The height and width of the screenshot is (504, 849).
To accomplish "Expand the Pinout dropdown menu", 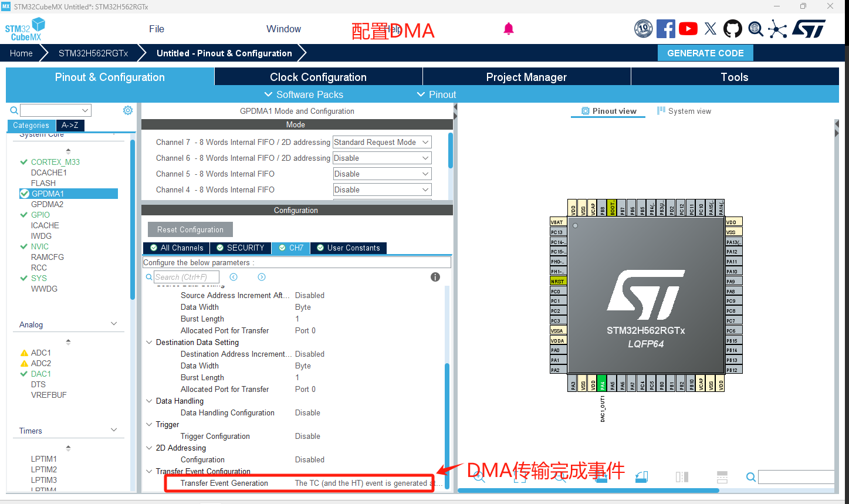I will (x=436, y=94).
